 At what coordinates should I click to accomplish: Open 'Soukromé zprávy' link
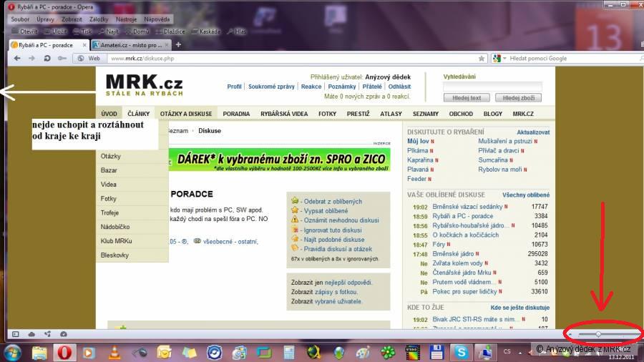pyautogui.click(x=271, y=87)
